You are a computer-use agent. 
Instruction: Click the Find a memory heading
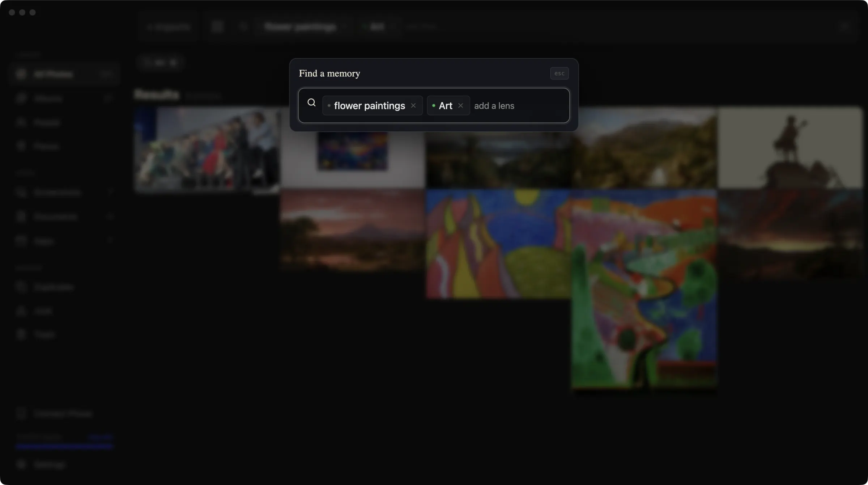coord(329,73)
